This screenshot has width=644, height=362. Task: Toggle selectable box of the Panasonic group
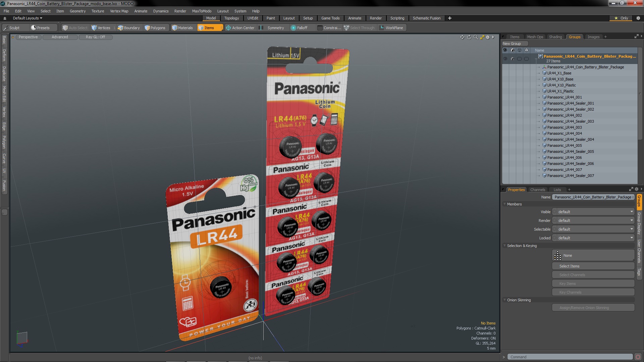[x=519, y=59]
